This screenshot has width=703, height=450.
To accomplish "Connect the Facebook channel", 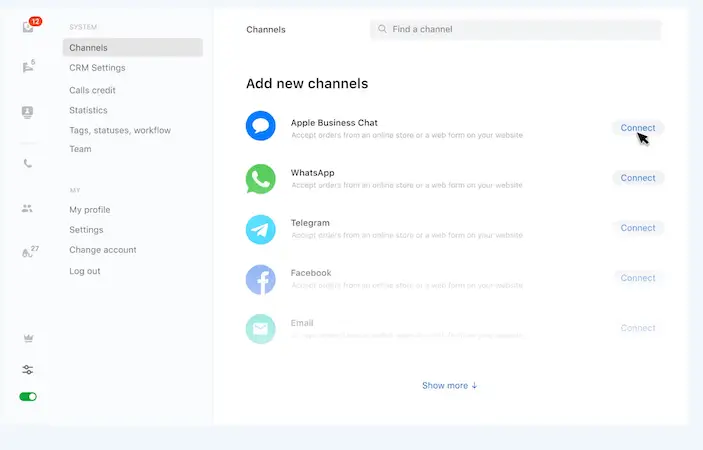I will [x=638, y=278].
